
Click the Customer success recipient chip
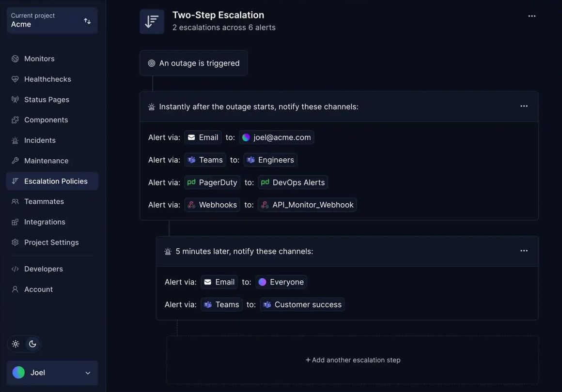tap(302, 305)
